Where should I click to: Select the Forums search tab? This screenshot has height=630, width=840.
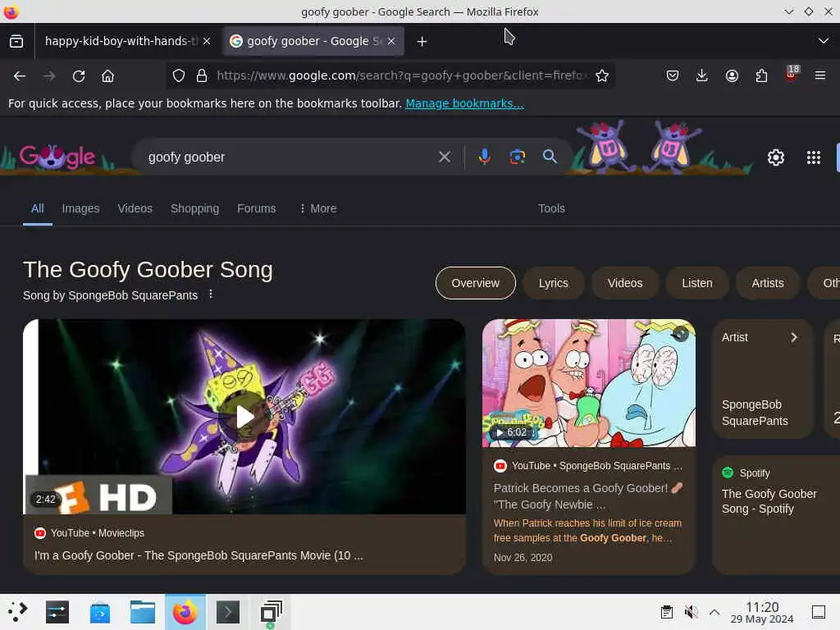[256, 208]
